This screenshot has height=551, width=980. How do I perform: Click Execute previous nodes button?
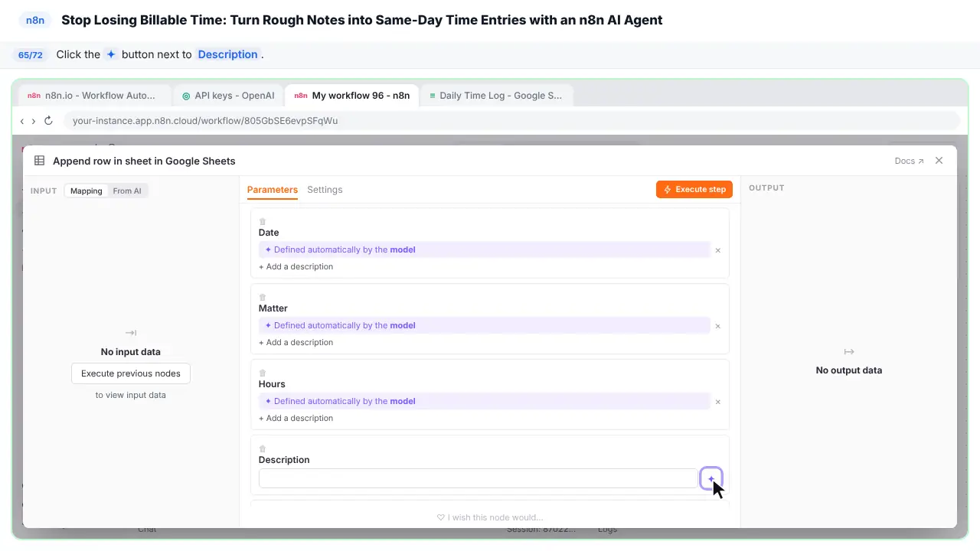131,373
